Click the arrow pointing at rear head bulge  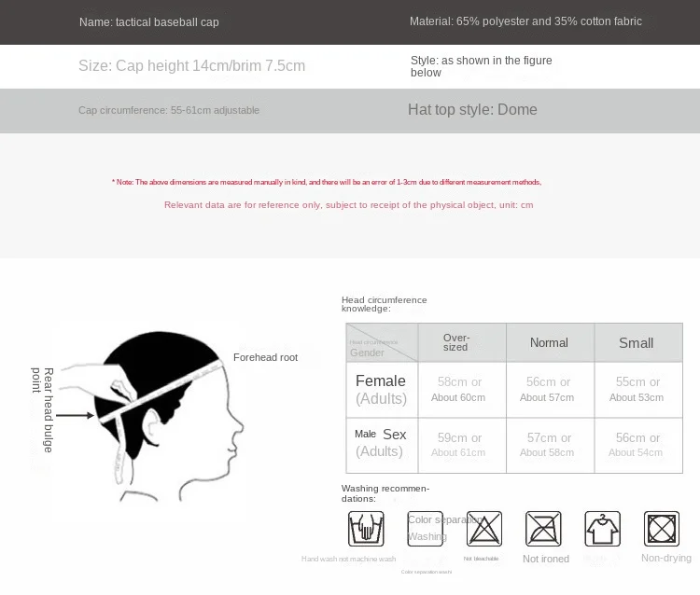75,416
